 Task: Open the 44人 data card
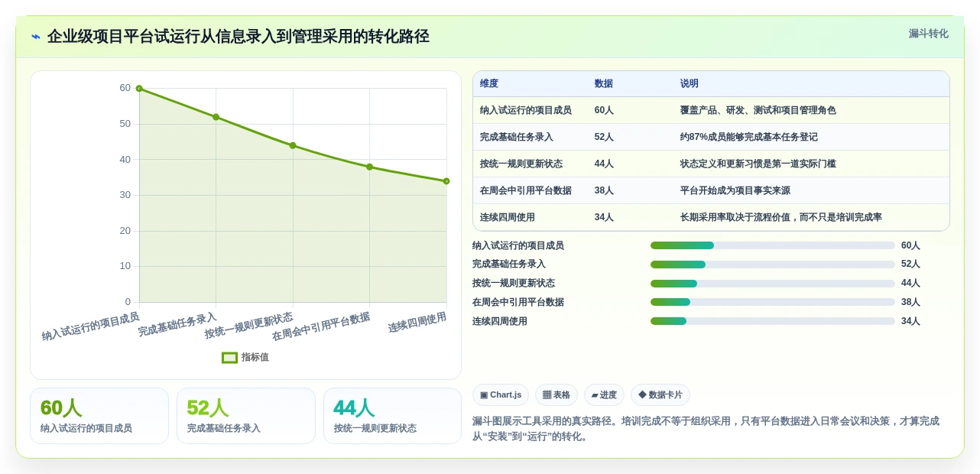click(392, 416)
